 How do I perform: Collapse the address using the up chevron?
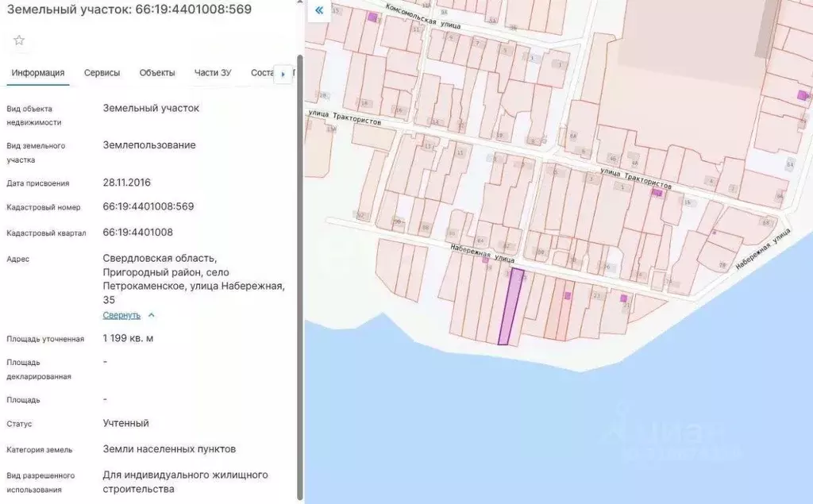coord(152,315)
